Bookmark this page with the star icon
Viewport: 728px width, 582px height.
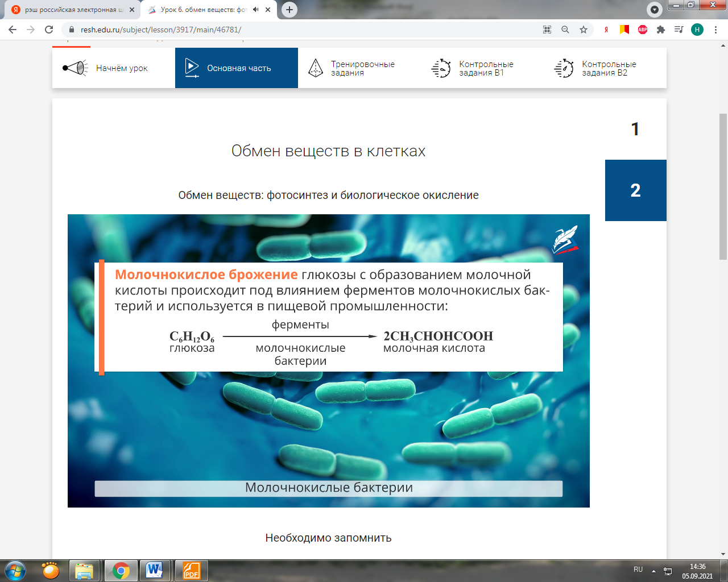pyautogui.click(x=584, y=30)
